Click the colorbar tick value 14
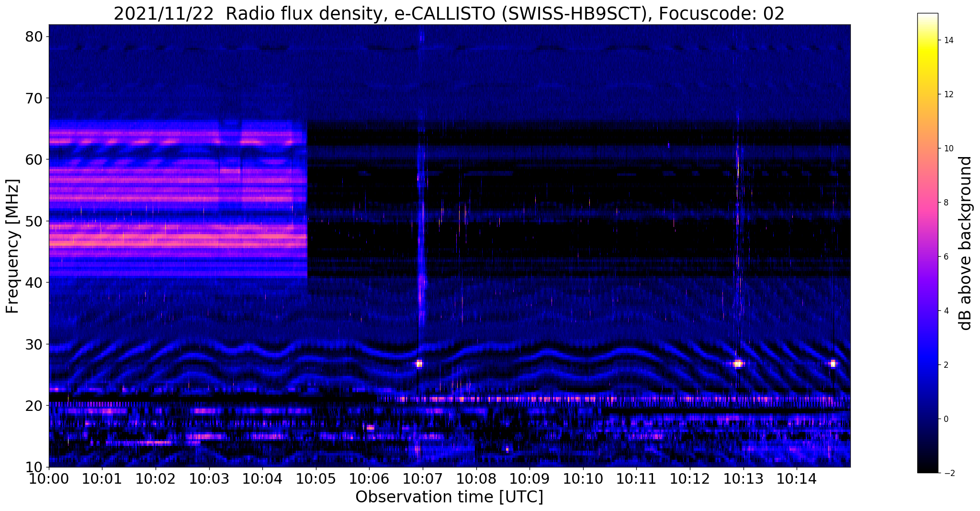This screenshot has height=511, width=980. 947,40
